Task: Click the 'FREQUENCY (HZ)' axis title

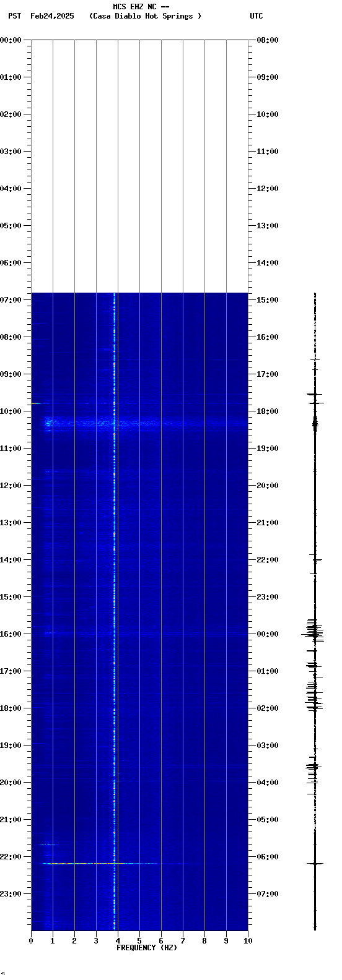Action: pos(147,948)
